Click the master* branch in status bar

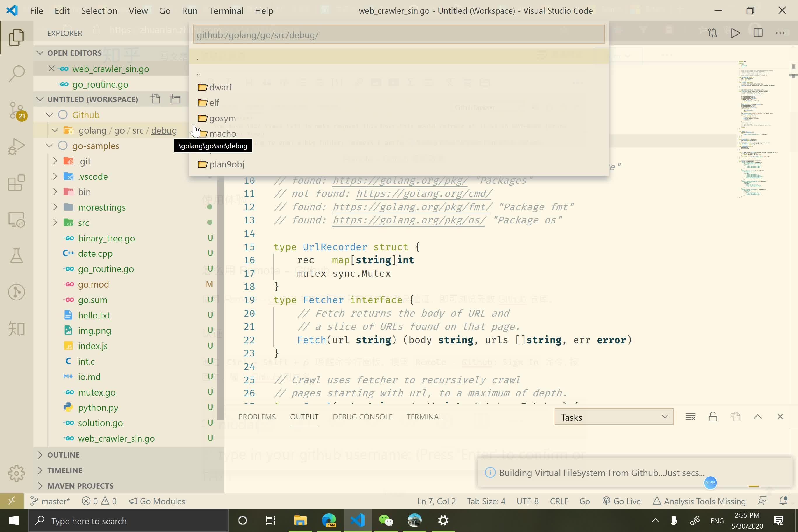click(x=50, y=501)
